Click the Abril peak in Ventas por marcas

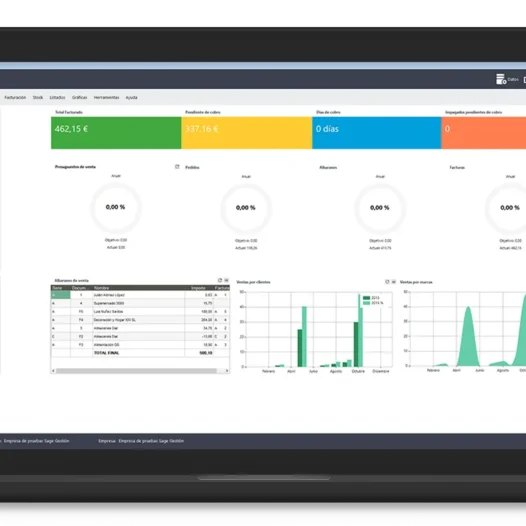click(468, 336)
